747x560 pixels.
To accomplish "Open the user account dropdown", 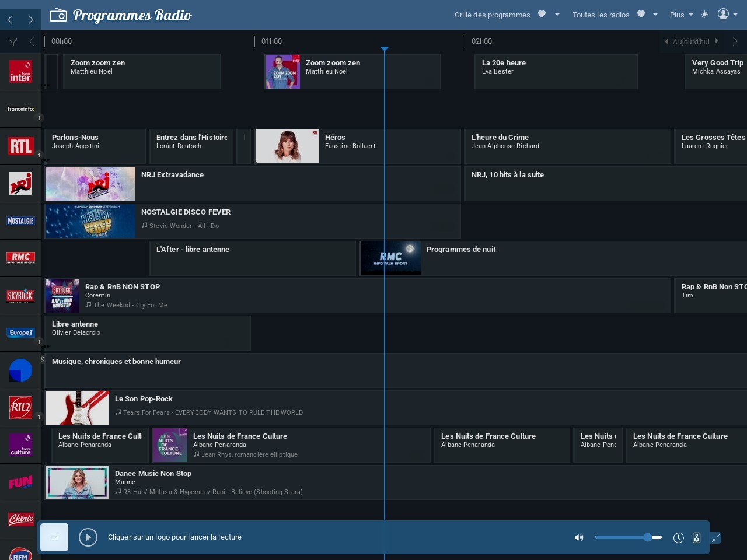I will (728, 14).
